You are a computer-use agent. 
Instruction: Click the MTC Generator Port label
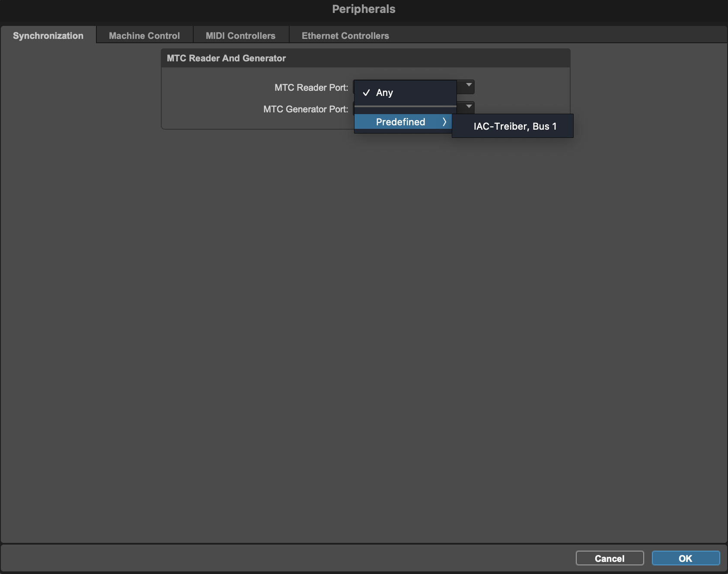tap(305, 109)
